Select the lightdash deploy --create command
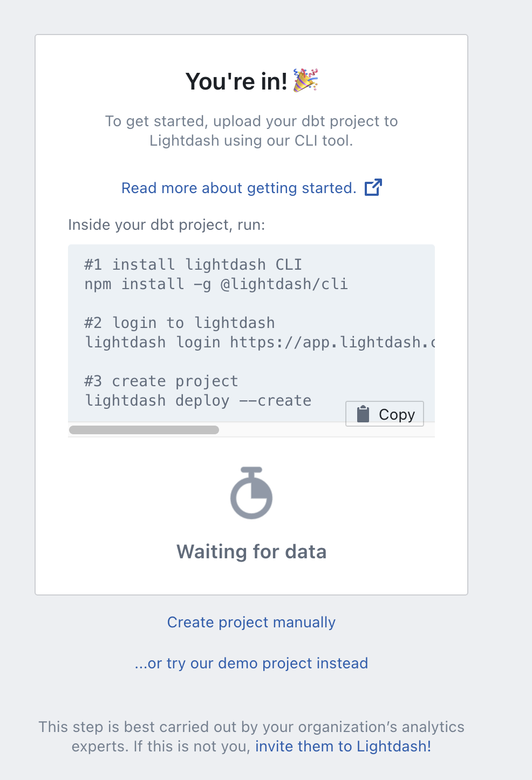 [197, 400]
